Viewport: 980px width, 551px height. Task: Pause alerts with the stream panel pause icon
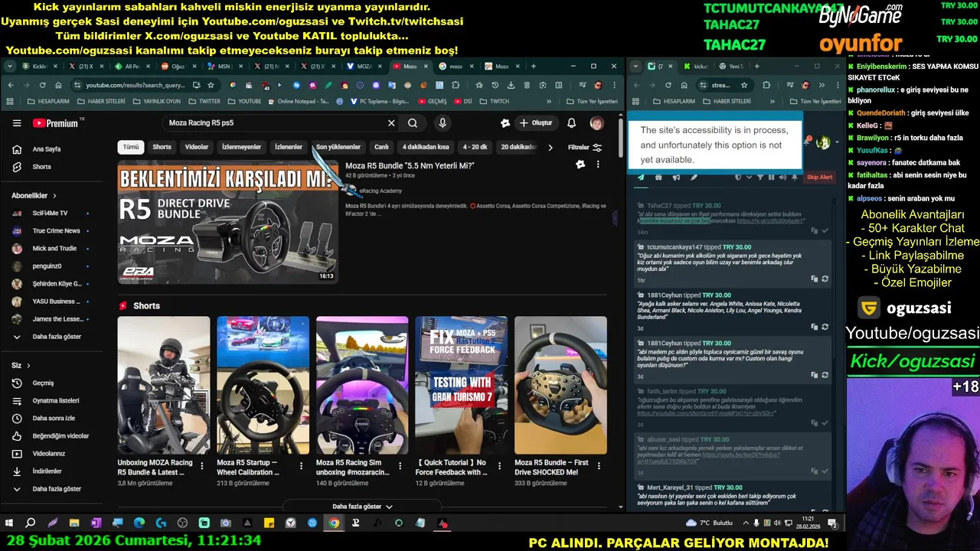[x=771, y=177]
